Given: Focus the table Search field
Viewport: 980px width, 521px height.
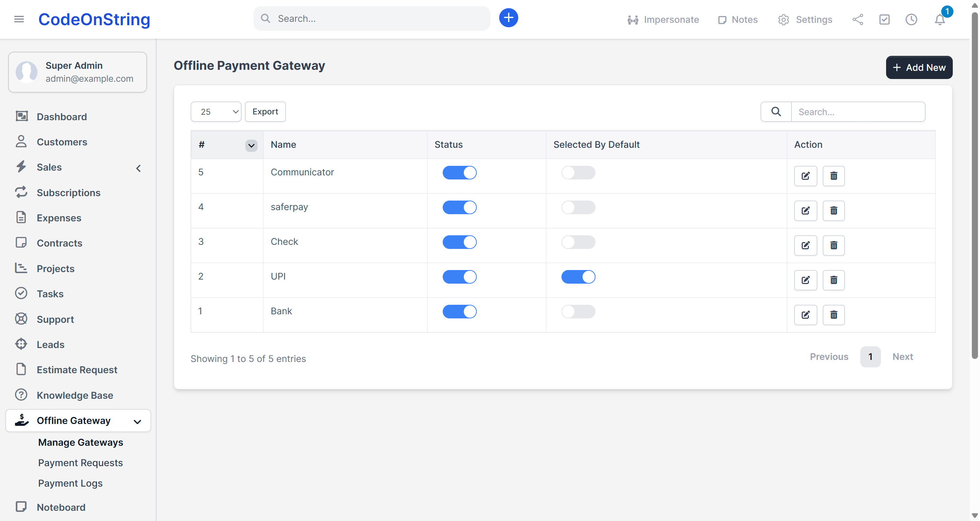Looking at the screenshot, I should pos(858,112).
